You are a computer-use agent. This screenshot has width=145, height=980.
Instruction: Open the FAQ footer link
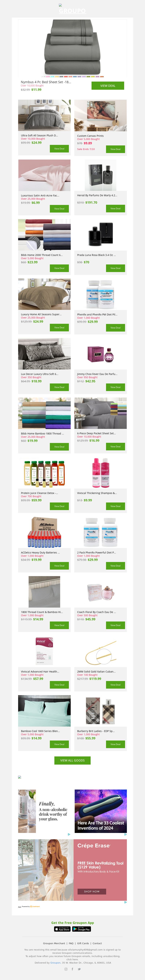(x=71, y=943)
